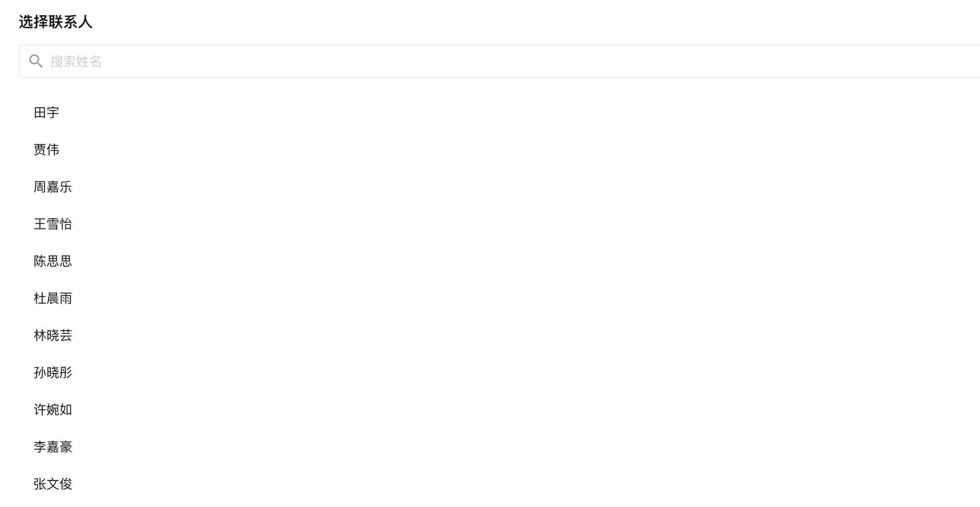Select contact 贾伟
The width and height of the screenshot is (980, 507).
[x=499, y=149]
